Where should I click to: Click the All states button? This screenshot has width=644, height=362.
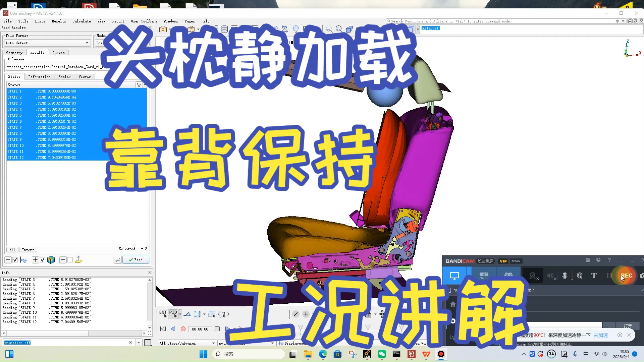click(12, 250)
